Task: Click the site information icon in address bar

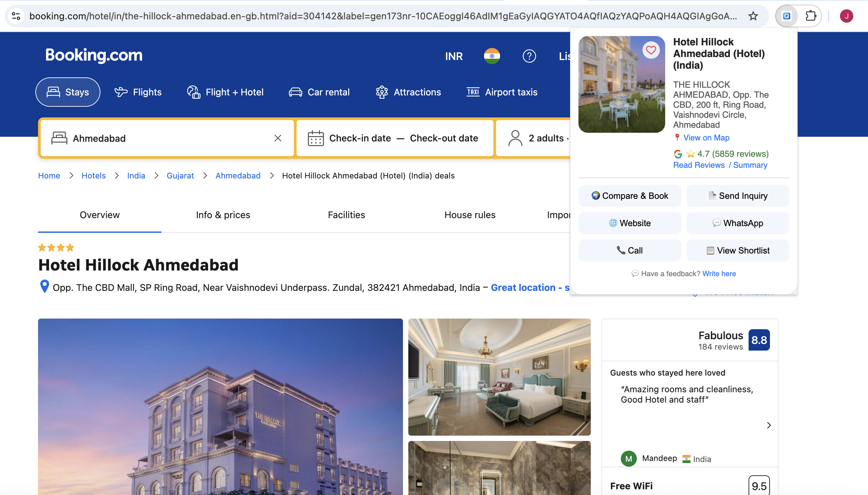Action: click(16, 16)
